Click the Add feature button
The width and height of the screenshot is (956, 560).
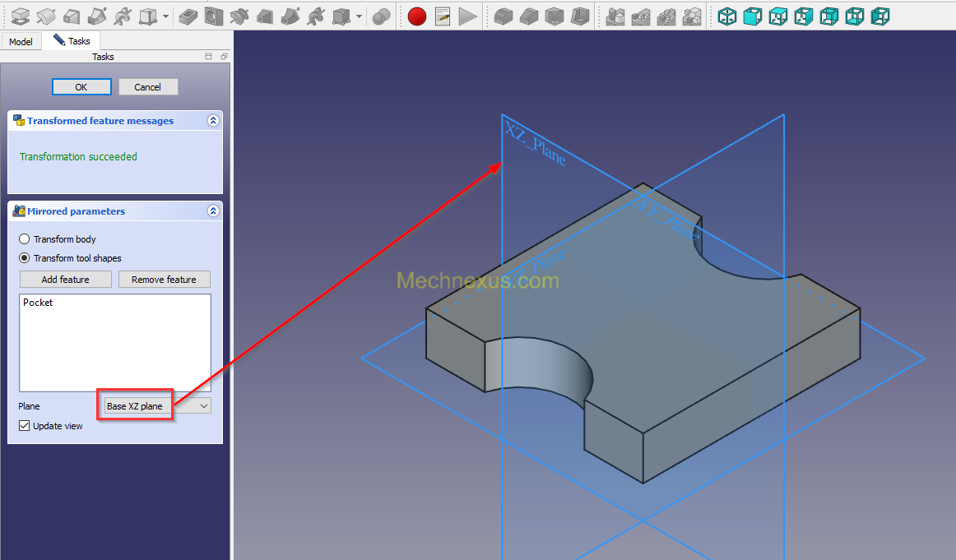65,279
